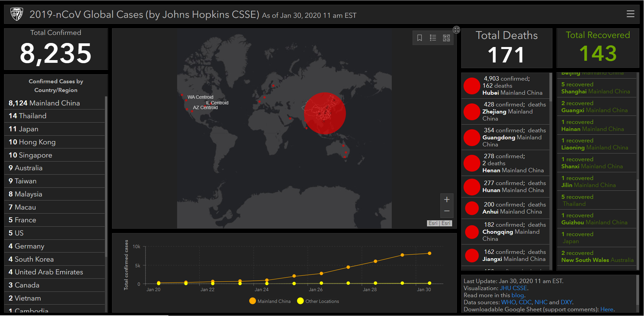Select 5 US row
Viewport: 644px width, 316px height.
[x=55, y=233]
